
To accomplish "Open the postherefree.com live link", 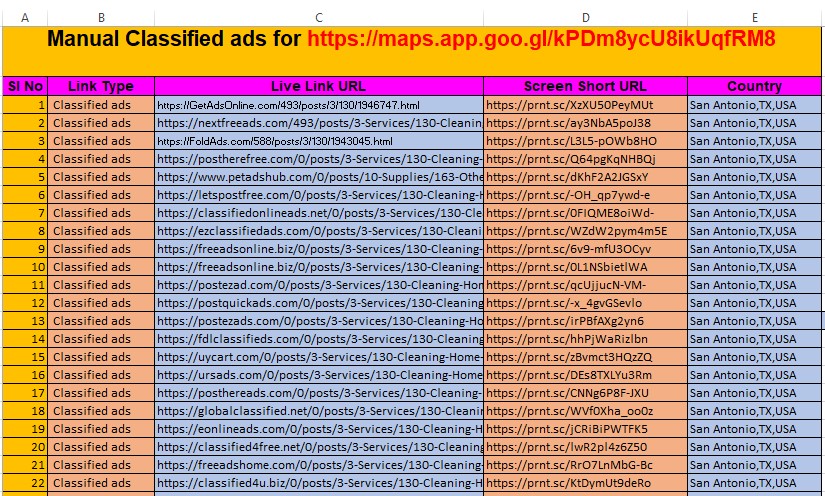I will 319,159.
